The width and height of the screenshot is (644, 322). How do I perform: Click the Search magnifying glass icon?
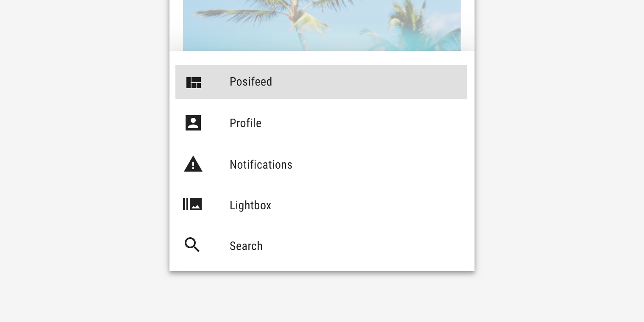192,245
